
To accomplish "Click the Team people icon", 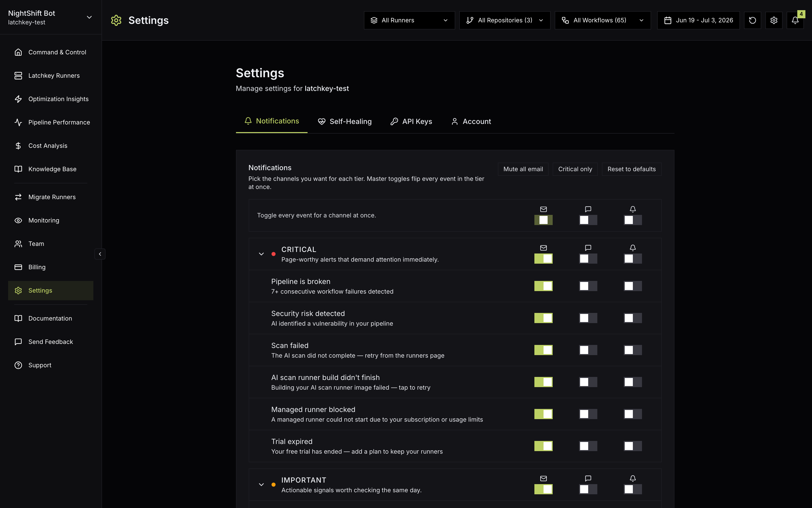I will tap(18, 244).
